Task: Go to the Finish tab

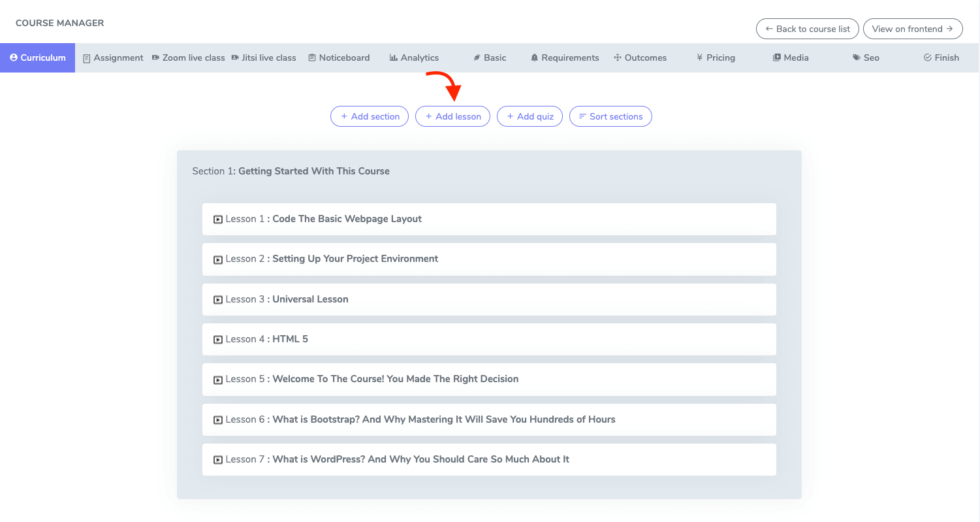Action: 941,58
